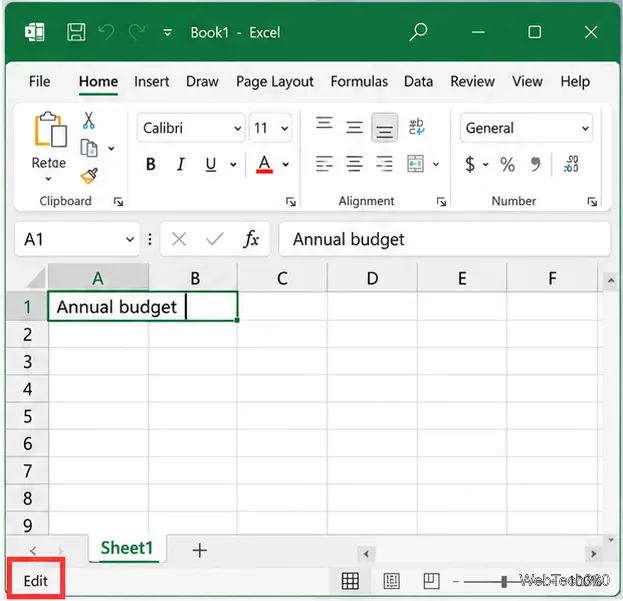This screenshot has height=601, width=623.
Task: Expand the Copy options arrow
Action: 112,149
